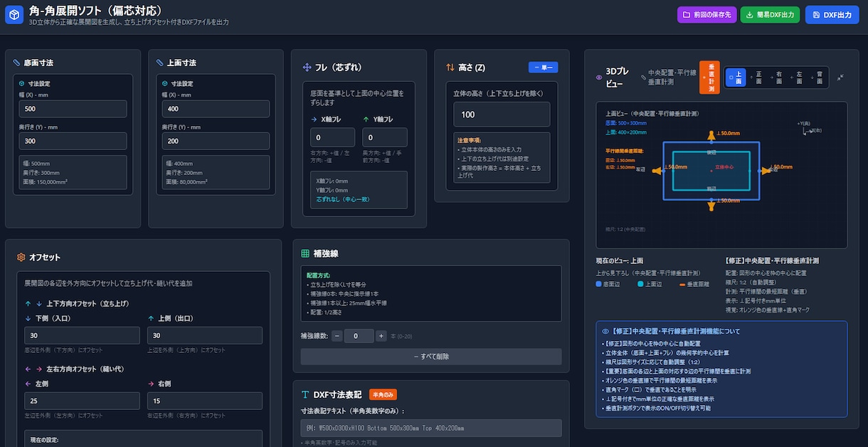Click the blue 底面辺 legend swatch
This screenshot has height=447, width=868.
coord(599,284)
